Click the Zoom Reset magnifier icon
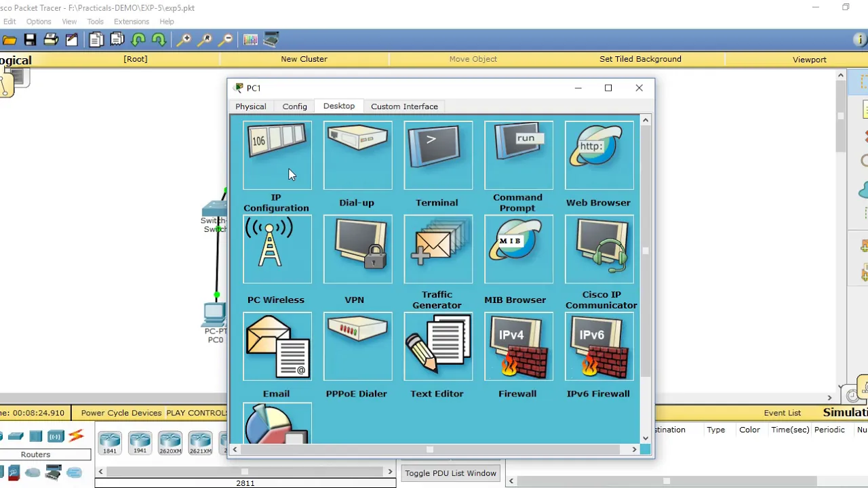The width and height of the screenshot is (868, 488). tap(205, 40)
